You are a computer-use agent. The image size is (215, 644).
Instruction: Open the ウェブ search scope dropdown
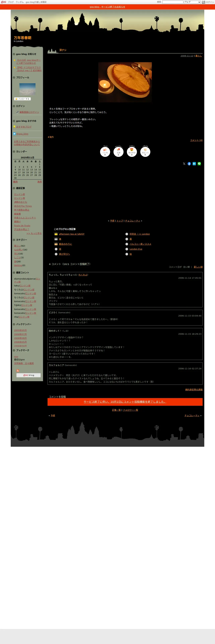tap(192, 2)
